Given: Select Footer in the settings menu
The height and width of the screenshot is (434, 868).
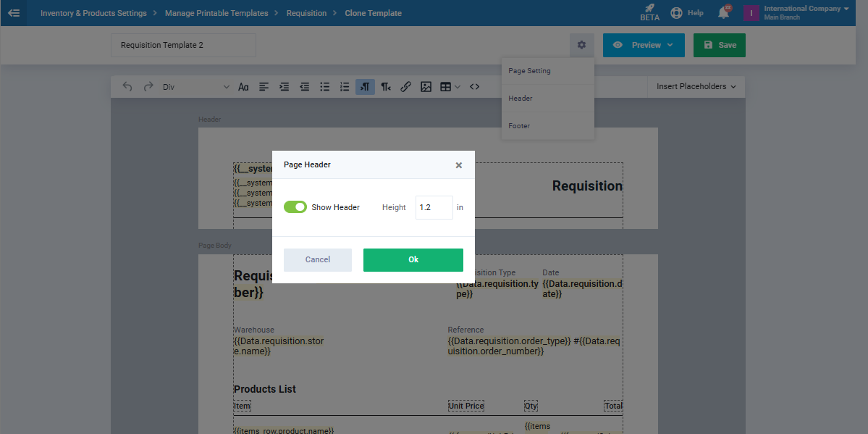Looking at the screenshot, I should tap(519, 126).
